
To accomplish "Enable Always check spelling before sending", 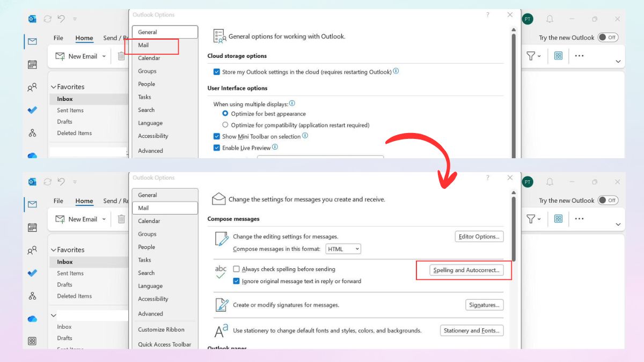I will coord(236,269).
